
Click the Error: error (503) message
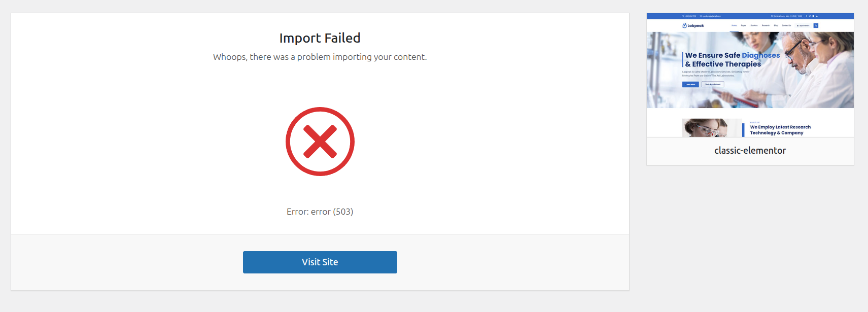[320, 212]
